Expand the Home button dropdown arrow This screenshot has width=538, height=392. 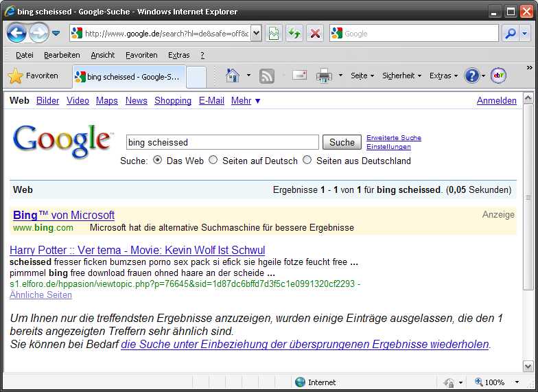click(248, 76)
